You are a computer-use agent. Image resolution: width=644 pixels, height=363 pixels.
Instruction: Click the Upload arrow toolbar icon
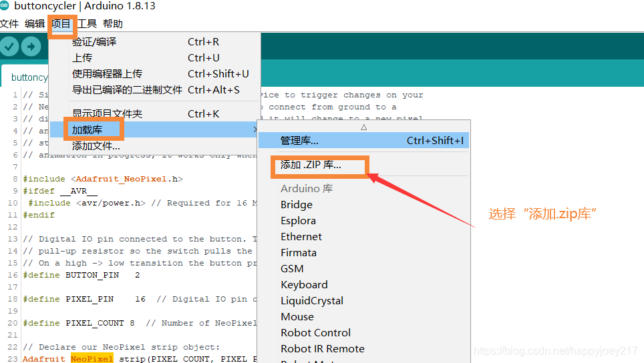click(x=31, y=46)
